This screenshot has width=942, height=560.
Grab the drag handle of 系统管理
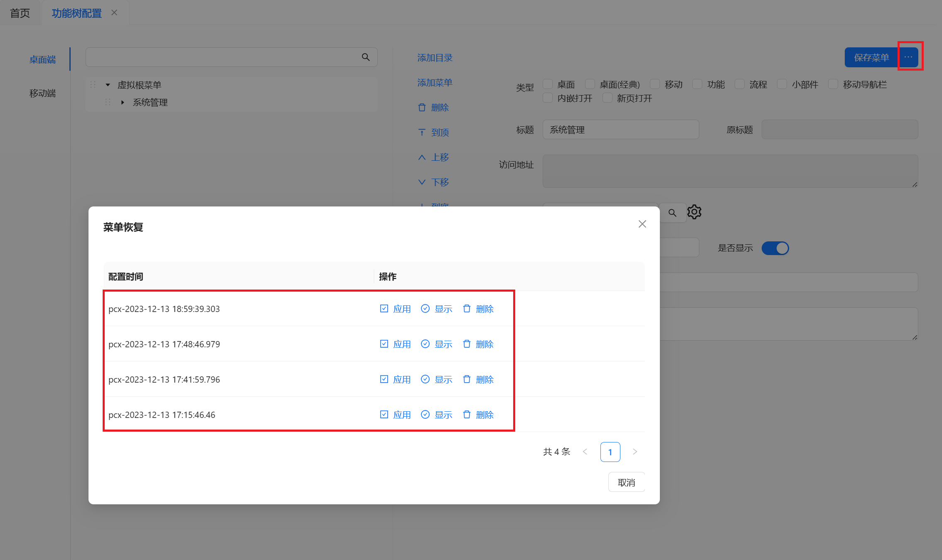[x=108, y=102]
